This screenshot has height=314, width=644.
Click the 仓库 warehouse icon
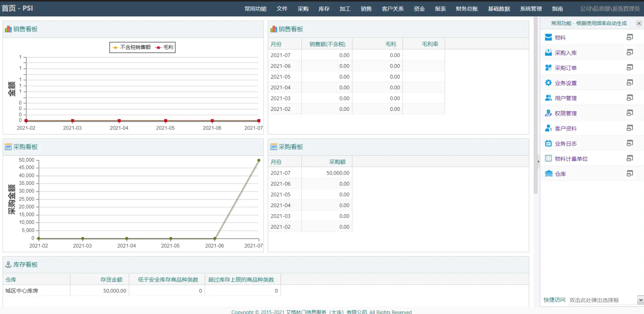click(548, 174)
